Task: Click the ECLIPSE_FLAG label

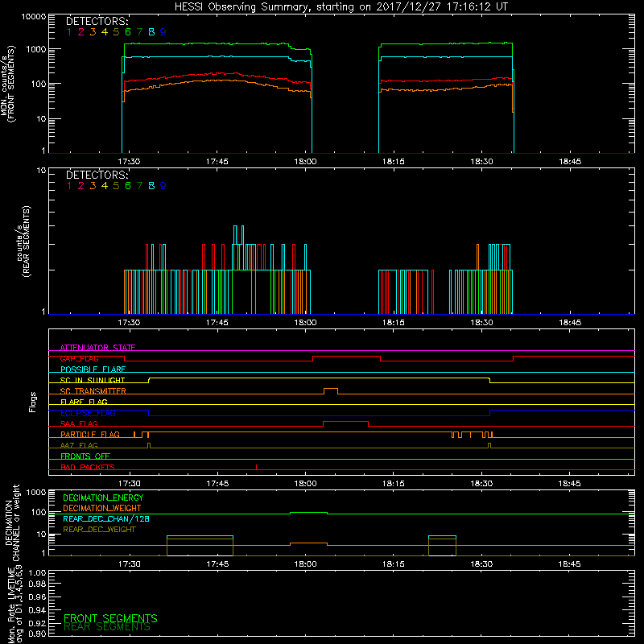Action: click(88, 413)
